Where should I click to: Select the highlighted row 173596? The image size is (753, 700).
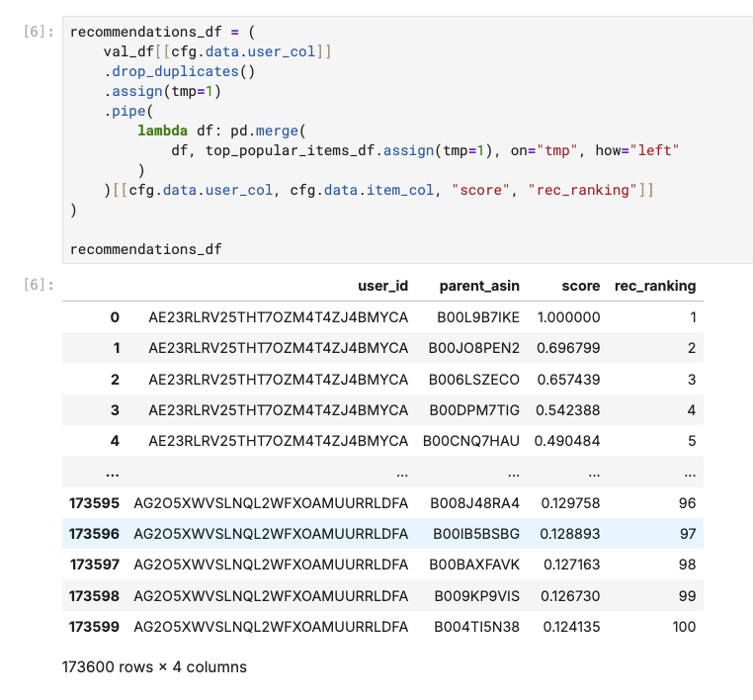[382, 533]
